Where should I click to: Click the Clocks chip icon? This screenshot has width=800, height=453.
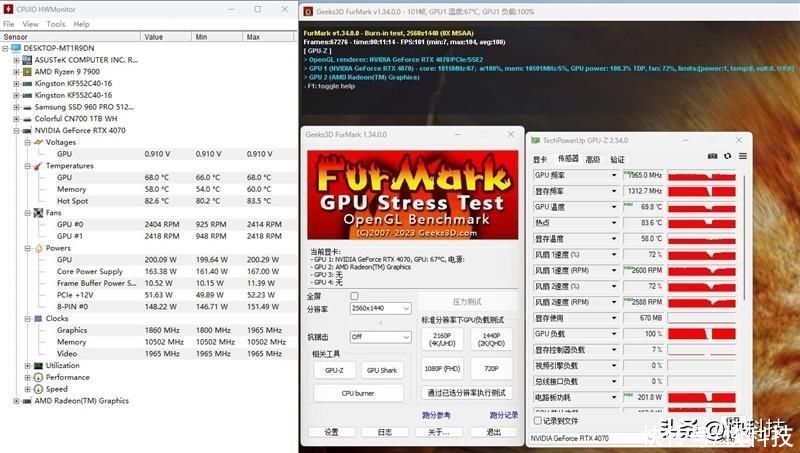(x=38, y=319)
